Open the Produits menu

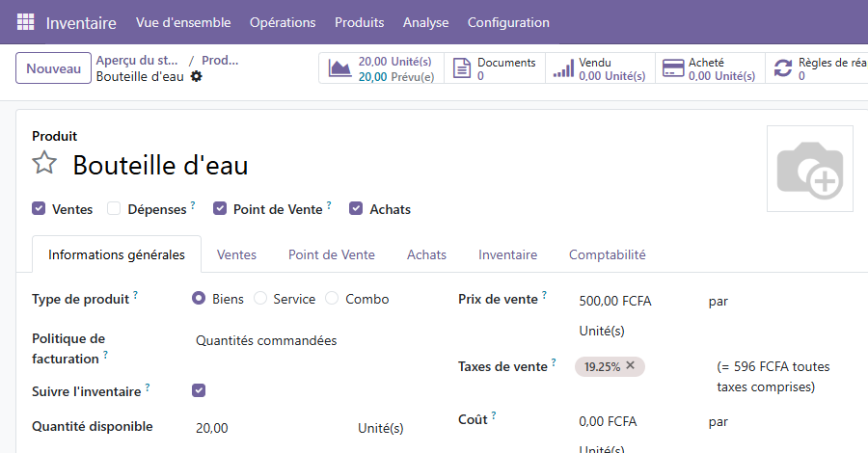[360, 22]
